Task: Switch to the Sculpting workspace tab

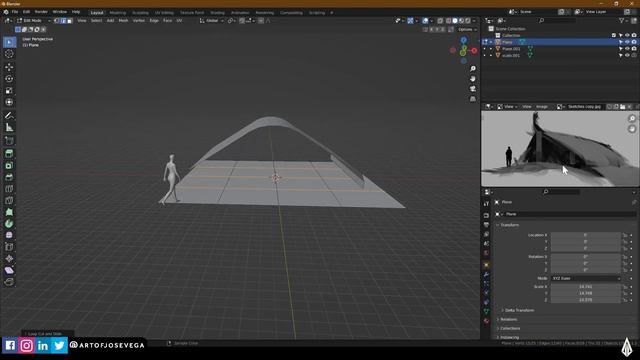Action: (x=140, y=13)
